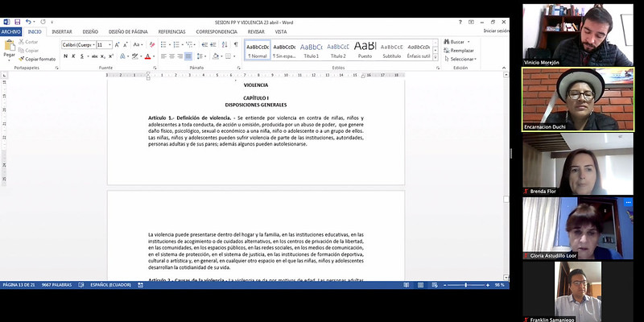Click the Redo button in quick access
This screenshot has width=644, height=322.
click(43, 22)
